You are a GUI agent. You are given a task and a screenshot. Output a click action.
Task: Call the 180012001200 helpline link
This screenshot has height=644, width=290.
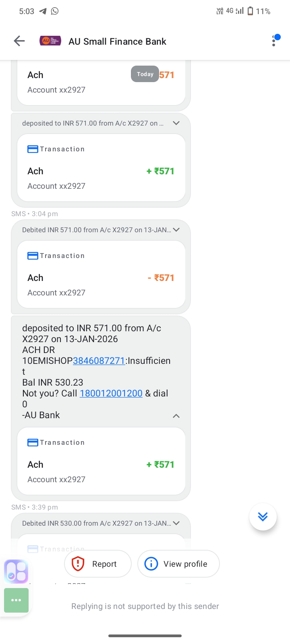tap(111, 393)
